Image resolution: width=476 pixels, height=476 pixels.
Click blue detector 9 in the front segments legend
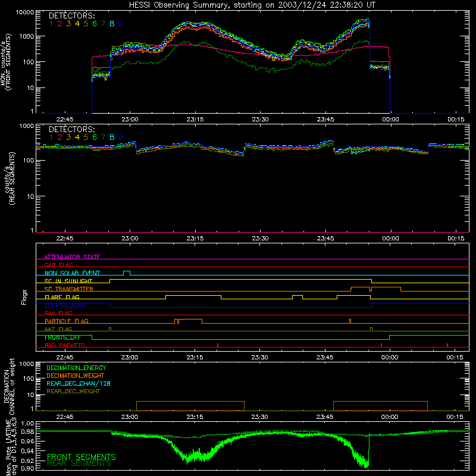coord(121,24)
